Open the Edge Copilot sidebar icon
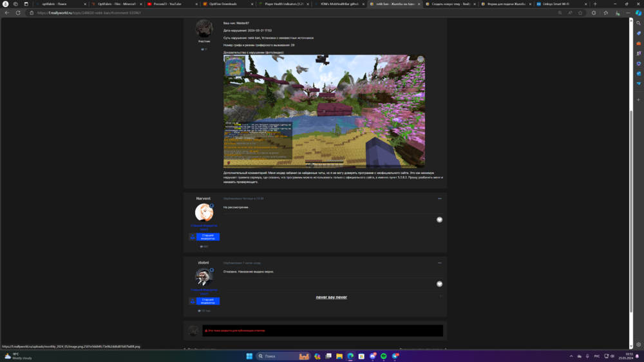The image size is (644, 362). pyautogui.click(x=638, y=13)
